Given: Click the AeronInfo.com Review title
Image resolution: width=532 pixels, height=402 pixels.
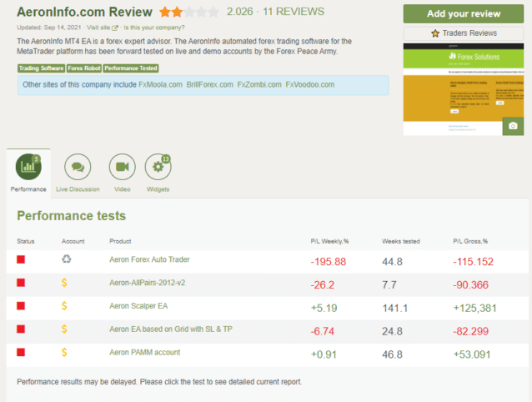Looking at the screenshot, I should [84, 13].
